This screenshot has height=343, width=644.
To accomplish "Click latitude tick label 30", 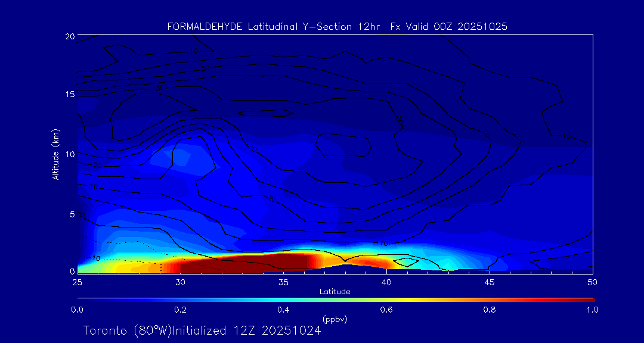I will click(x=180, y=281).
